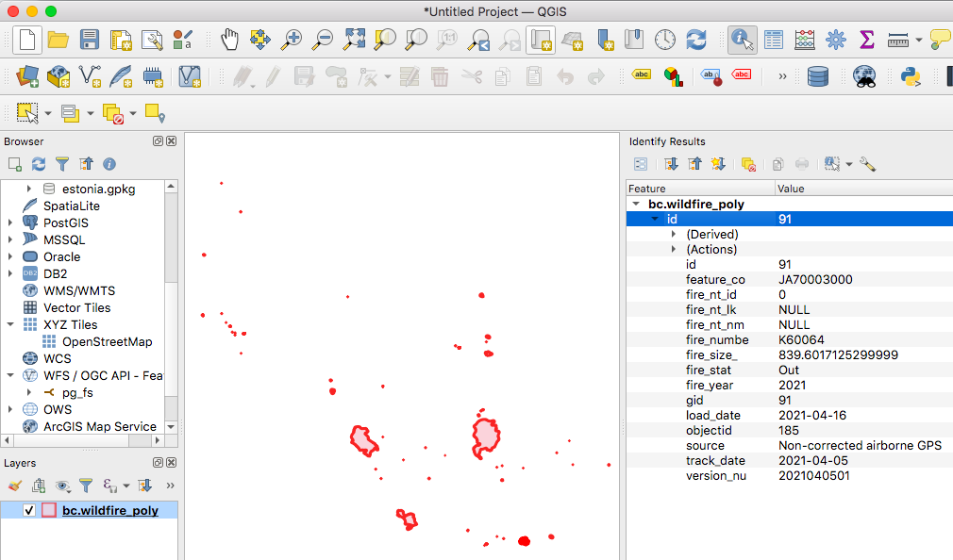
Task: Activate the Identify Features tool
Action: [x=742, y=41]
